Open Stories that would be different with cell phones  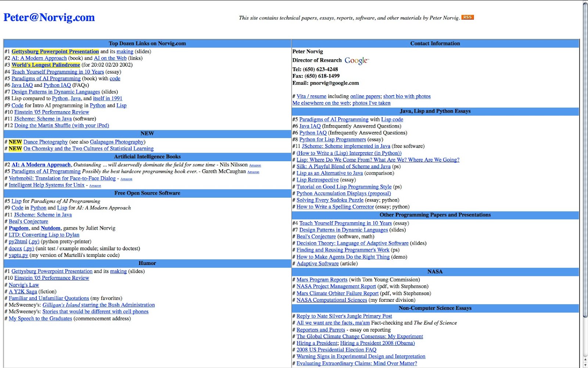coord(96,312)
